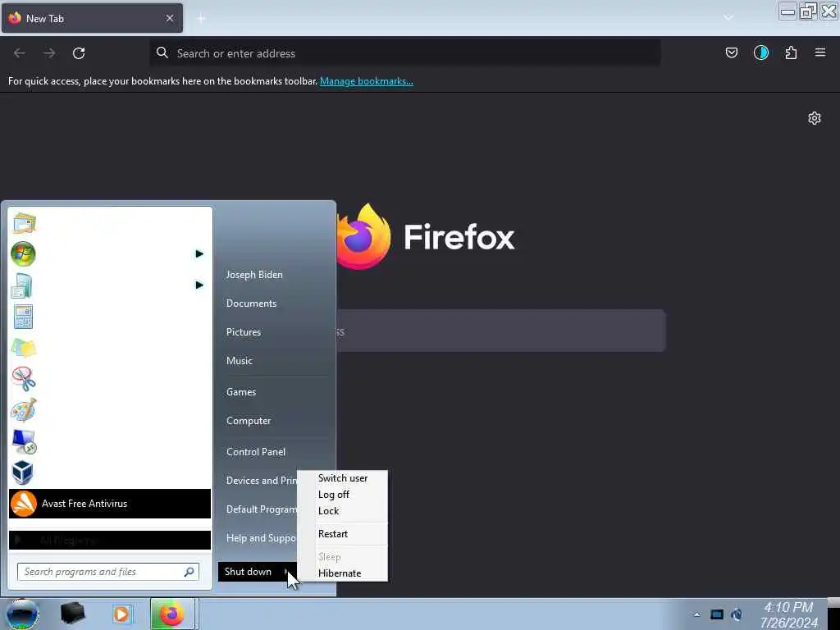
Task: Focus the Search or enter address bar
Action: 405,53
